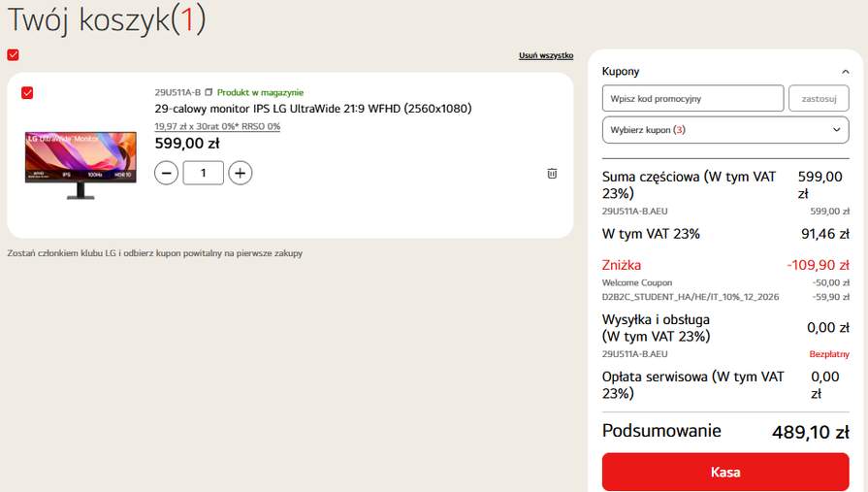Click the Podsumowanie label
This screenshot has height=492, width=868.
(x=661, y=431)
